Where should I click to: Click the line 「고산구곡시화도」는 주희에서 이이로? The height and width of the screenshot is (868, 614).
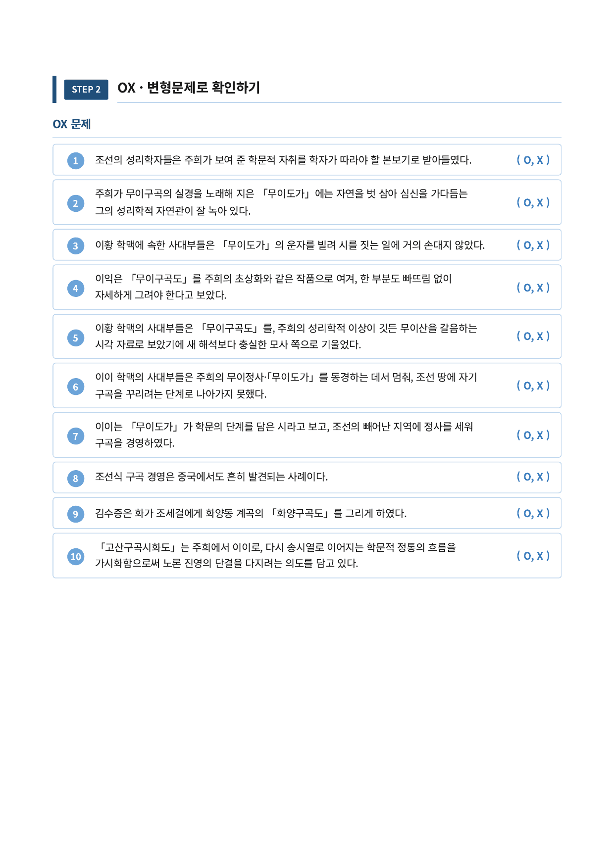tap(276, 547)
